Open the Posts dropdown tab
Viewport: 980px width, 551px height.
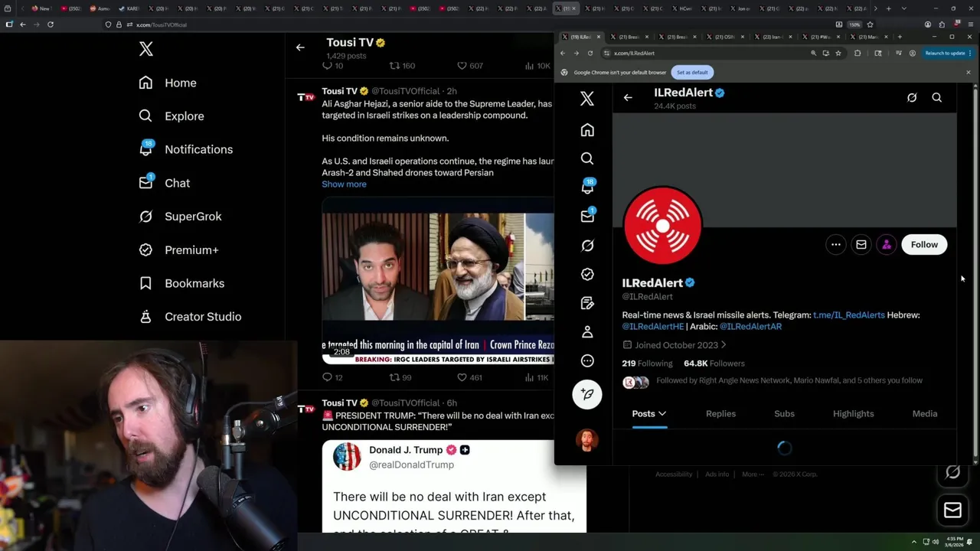(x=648, y=414)
